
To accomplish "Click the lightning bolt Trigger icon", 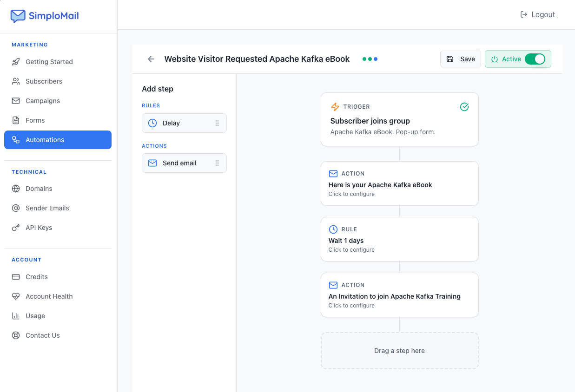I will click(335, 107).
